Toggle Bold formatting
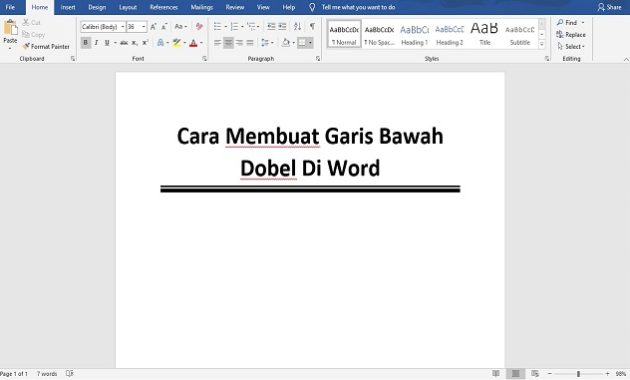 click(x=86, y=43)
